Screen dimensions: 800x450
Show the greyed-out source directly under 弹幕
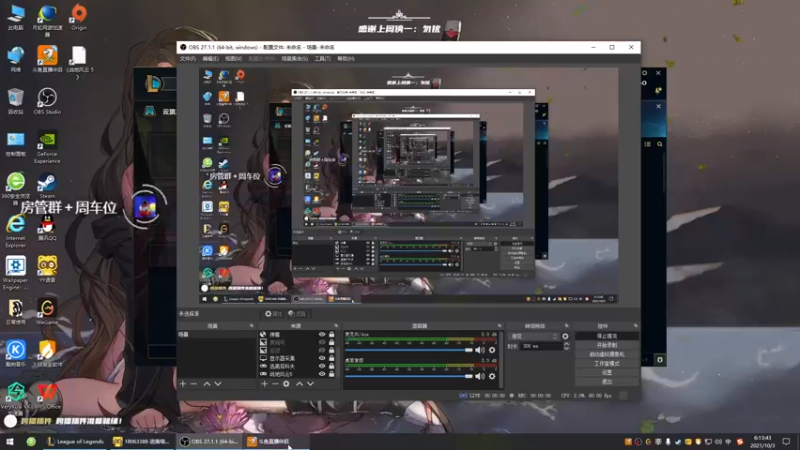[322, 342]
